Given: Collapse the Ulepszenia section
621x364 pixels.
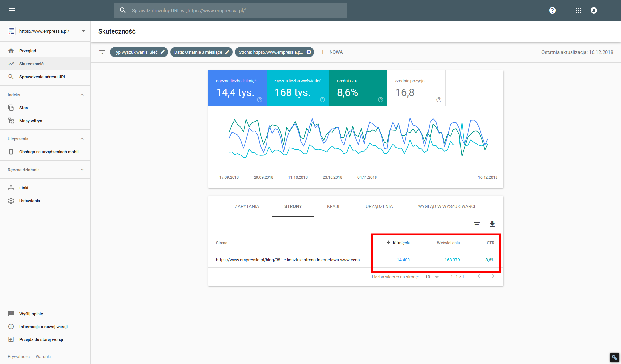Looking at the screenshot, I should 82,139.
